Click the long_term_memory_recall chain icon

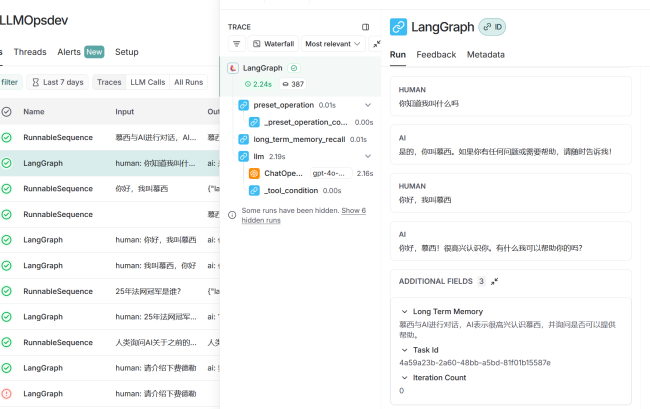[x=243, y=139]
